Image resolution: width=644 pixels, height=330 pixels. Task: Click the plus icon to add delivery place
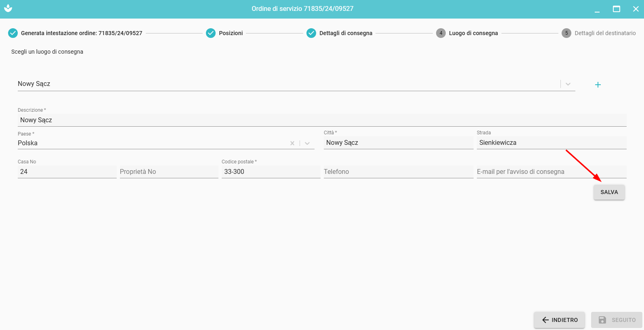598,85
